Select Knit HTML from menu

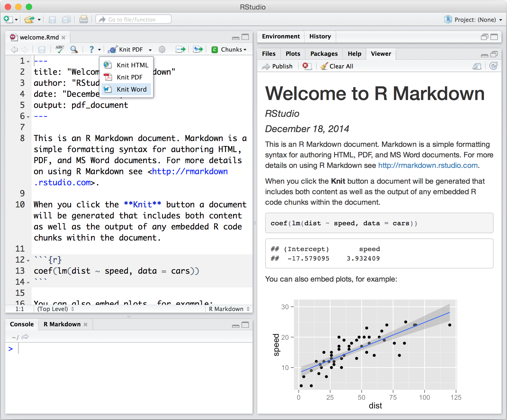point(132,65)
